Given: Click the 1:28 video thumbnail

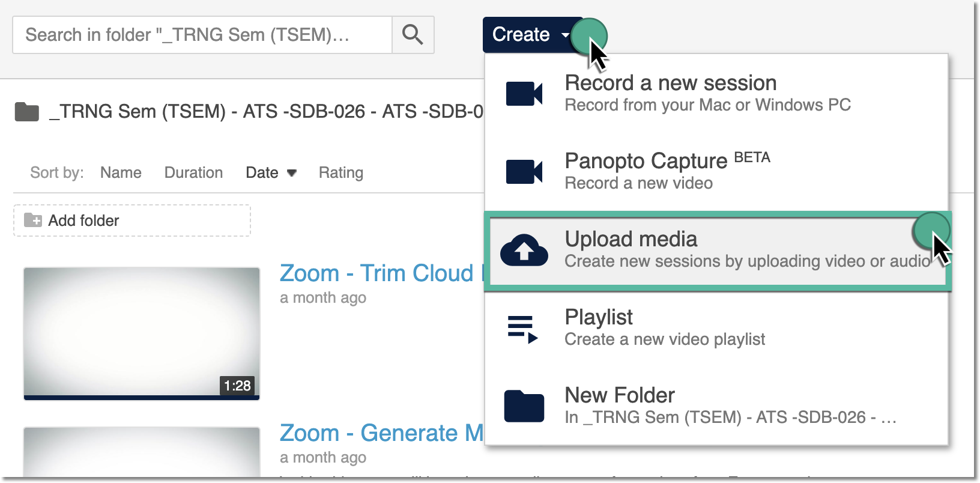Looking at the screenshot, I should (142, 333).
